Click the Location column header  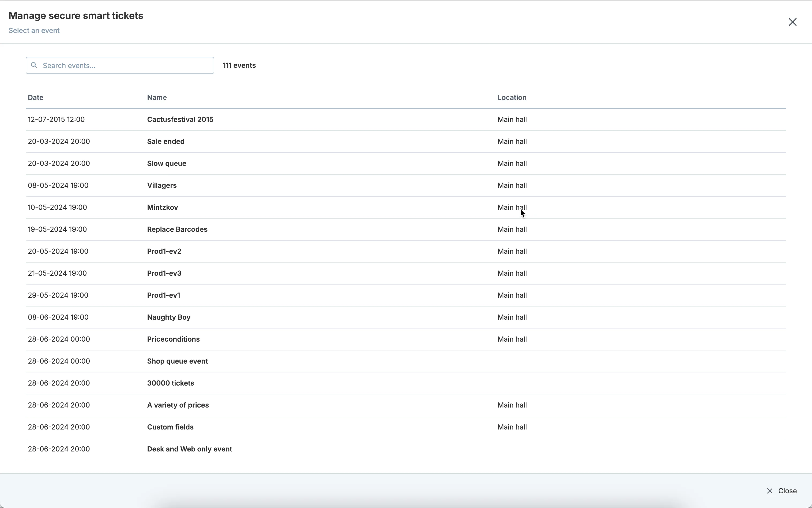[x=512, y=98]
